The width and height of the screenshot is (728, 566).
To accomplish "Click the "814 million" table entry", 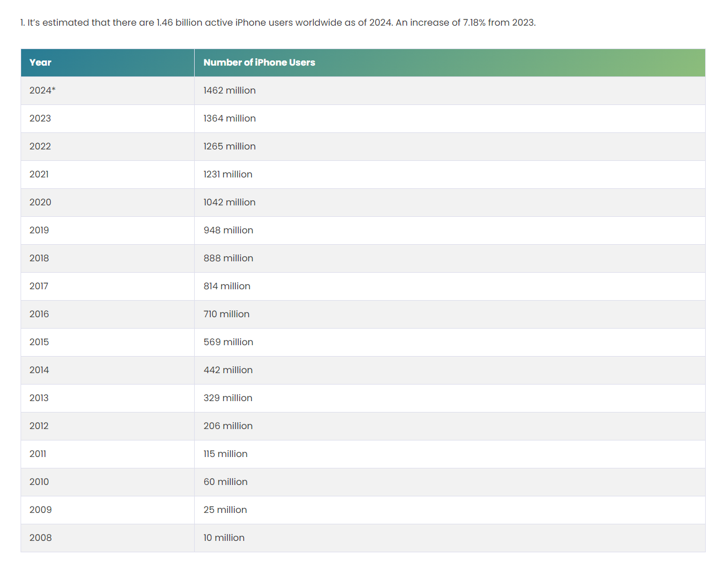I will (x=227, y=286).
